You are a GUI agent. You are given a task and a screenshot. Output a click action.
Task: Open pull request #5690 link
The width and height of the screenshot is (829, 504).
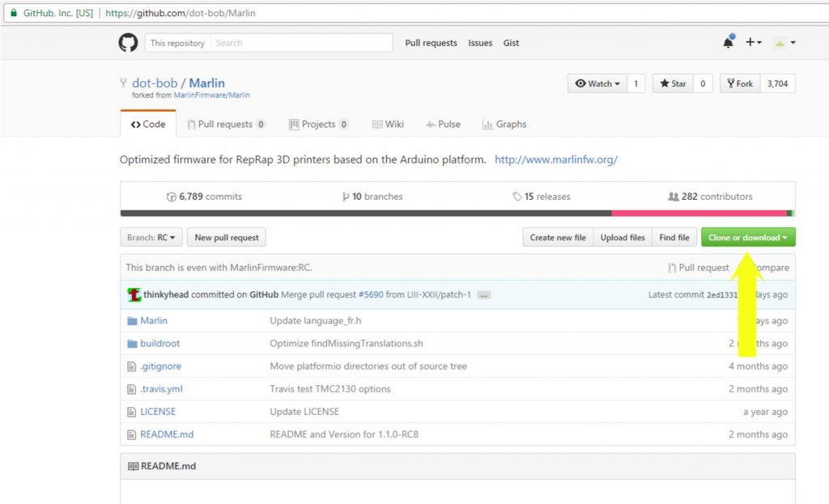(371, 294)
